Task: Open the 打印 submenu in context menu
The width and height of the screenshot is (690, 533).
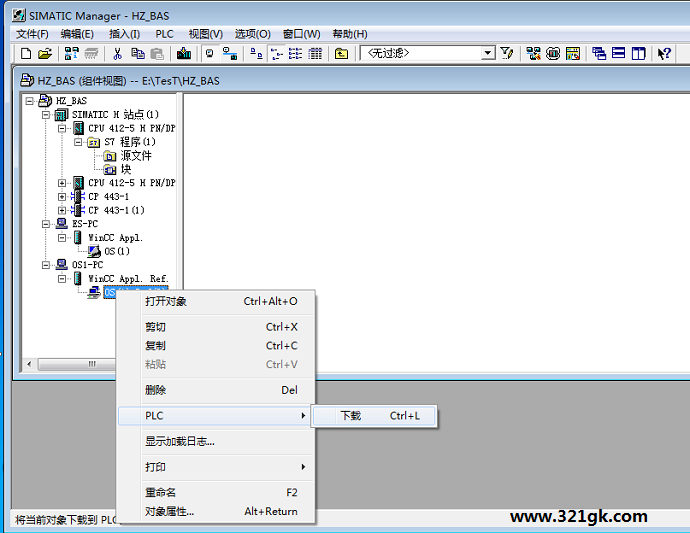Action: tap(217, 467)
